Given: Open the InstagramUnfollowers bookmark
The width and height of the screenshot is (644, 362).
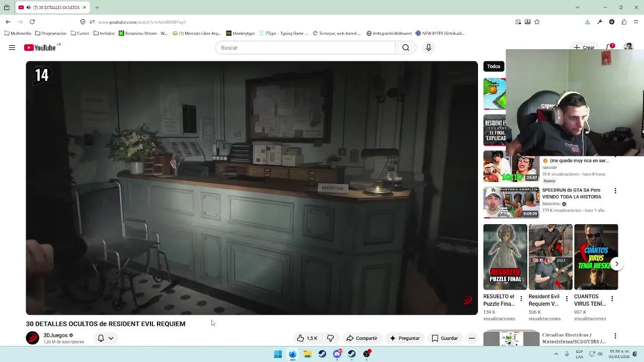Looking at the screenshot, I should pos(389,33).
